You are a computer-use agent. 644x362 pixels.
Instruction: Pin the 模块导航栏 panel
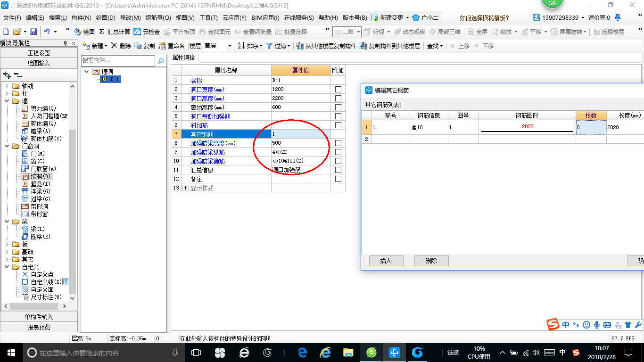(x=65, y=43)
